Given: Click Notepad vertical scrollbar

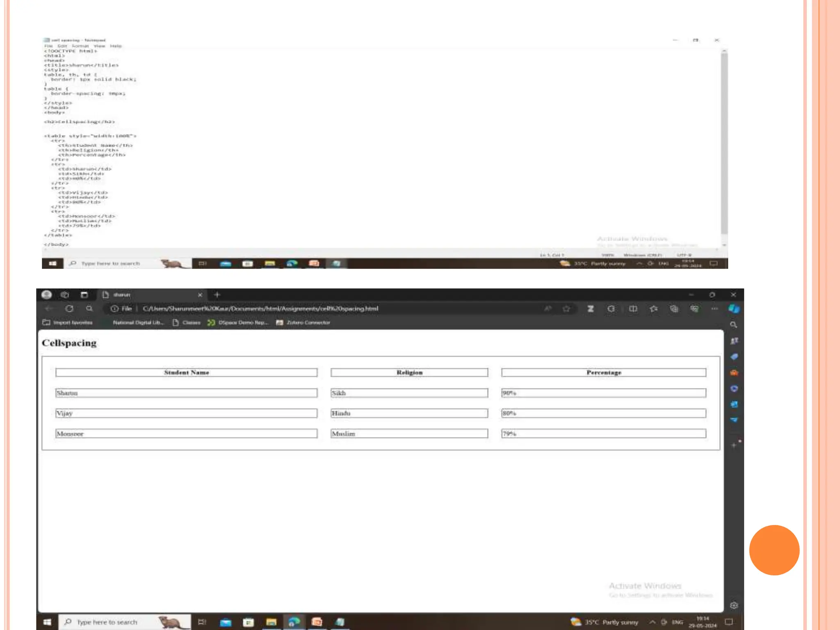Looking at the screenshot, I should 724,144.
